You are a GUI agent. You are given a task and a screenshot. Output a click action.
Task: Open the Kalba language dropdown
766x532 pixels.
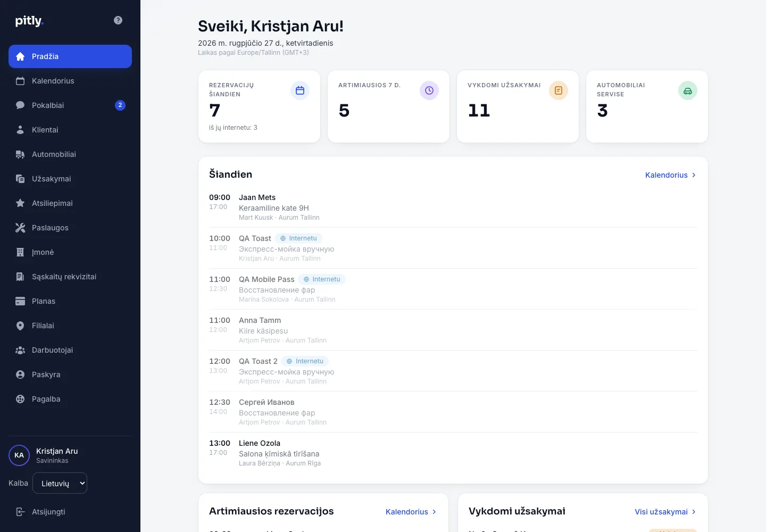pos(60,483)
